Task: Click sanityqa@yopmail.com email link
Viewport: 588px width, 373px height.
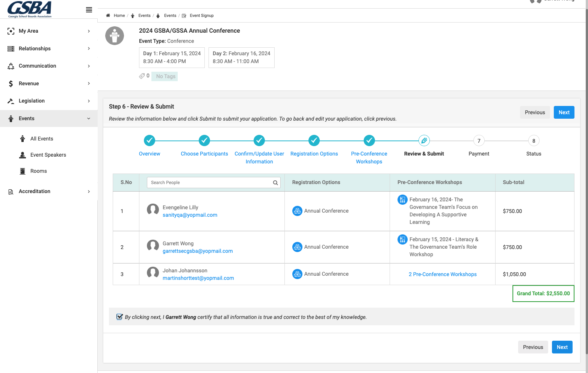Action: click(190, 215)
